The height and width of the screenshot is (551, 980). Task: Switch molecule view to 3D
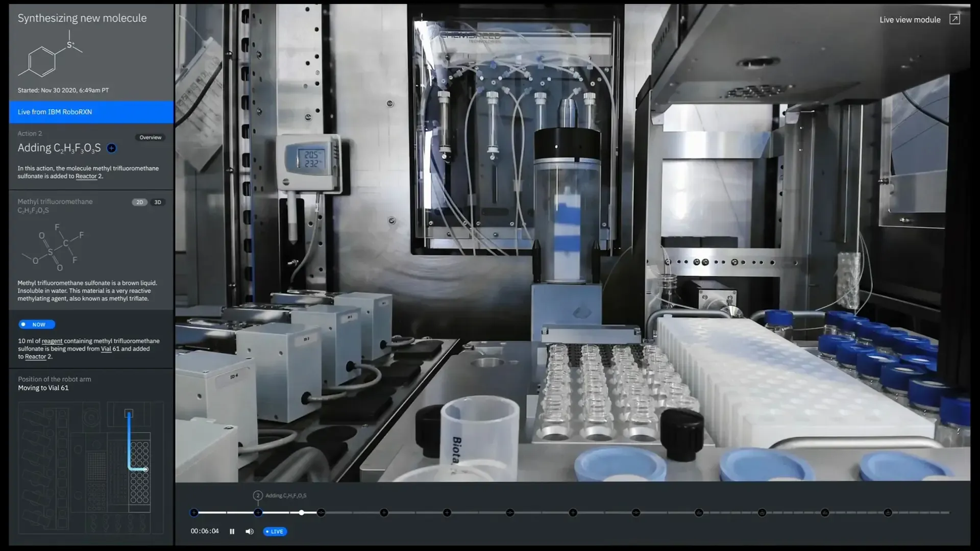tap(158, 202)
